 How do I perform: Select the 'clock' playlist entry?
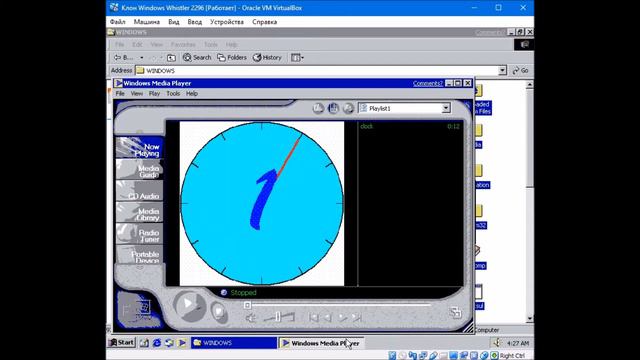click(x=410, y=127)
